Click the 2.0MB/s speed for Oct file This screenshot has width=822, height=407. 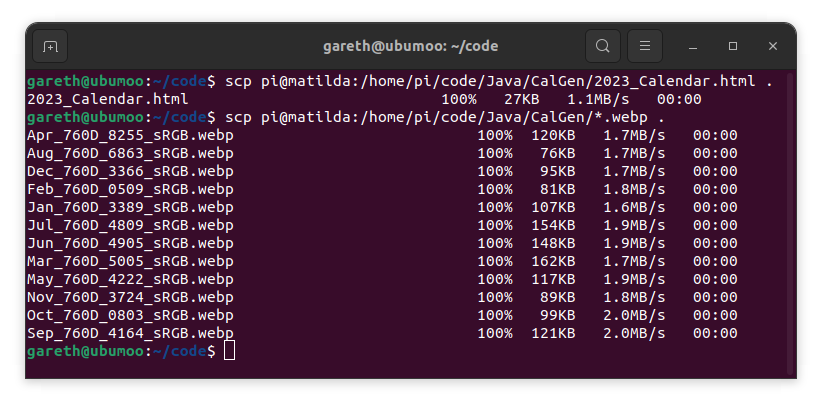(x=634, y=315)
